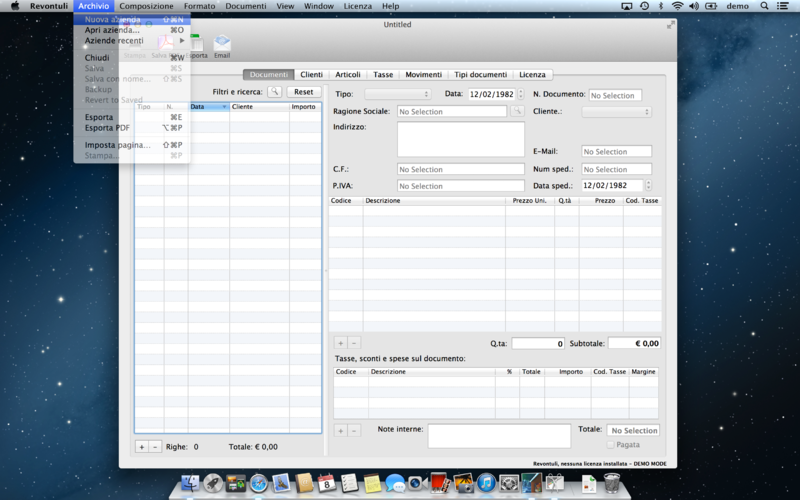Open Finder from the Dock
The width and height of the screenshot is (800, 500).
click(x=190, y=482)
